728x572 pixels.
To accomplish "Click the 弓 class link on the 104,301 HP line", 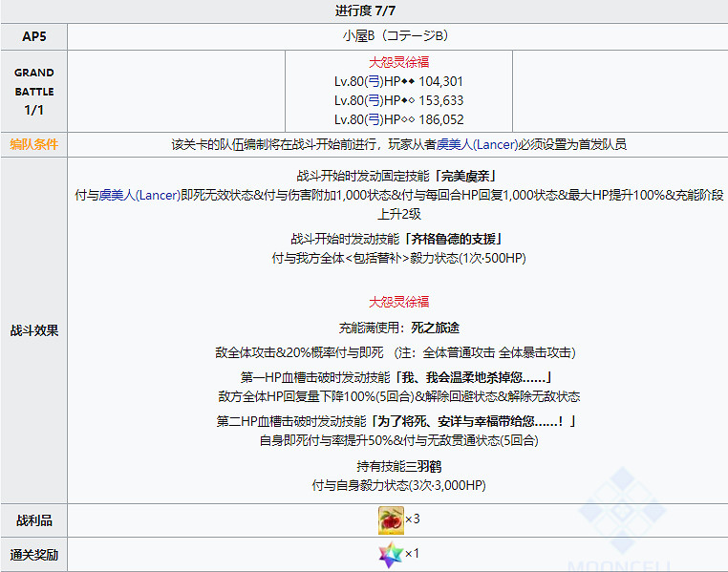I will pyautogui.click(x=374, y=81).
